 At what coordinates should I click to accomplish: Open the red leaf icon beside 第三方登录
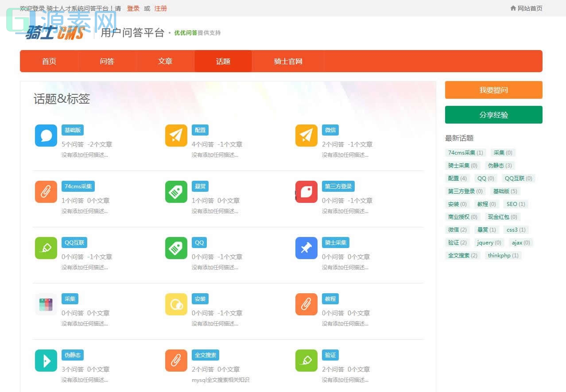point(306,192)
